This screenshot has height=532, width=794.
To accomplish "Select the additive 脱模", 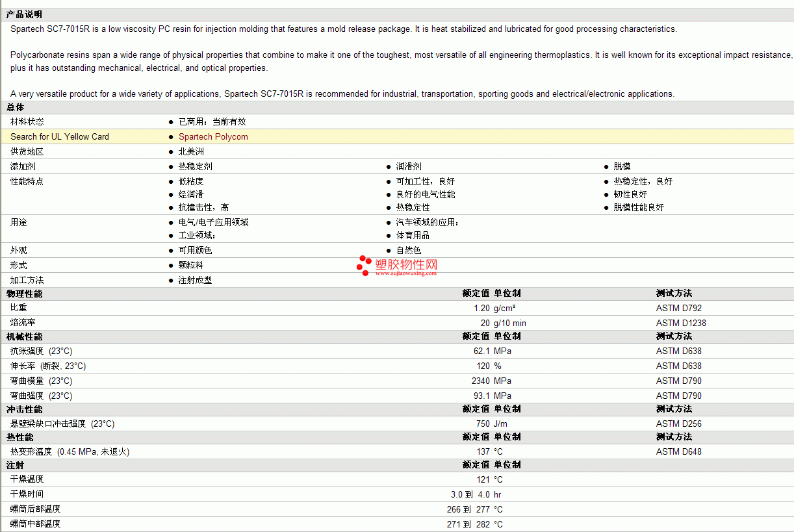I will 622,166.
